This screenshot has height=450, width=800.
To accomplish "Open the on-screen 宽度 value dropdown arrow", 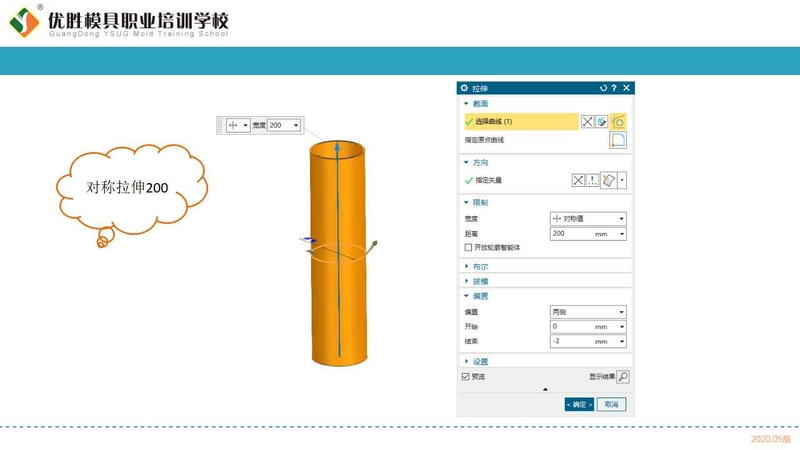I will pyautogui.click(x=296, y=125).
